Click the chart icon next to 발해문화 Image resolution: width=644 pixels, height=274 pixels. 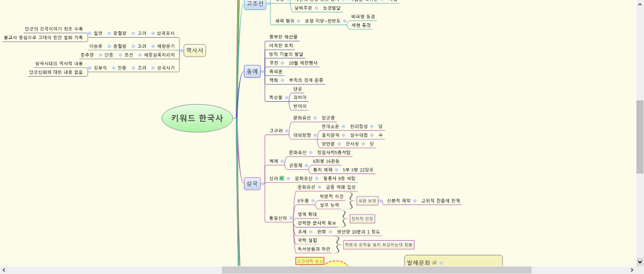[435, 263]
